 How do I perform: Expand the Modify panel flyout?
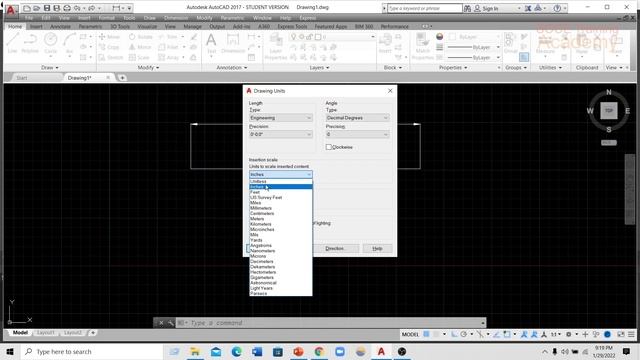pyautogui.click(x=148, y=67)
